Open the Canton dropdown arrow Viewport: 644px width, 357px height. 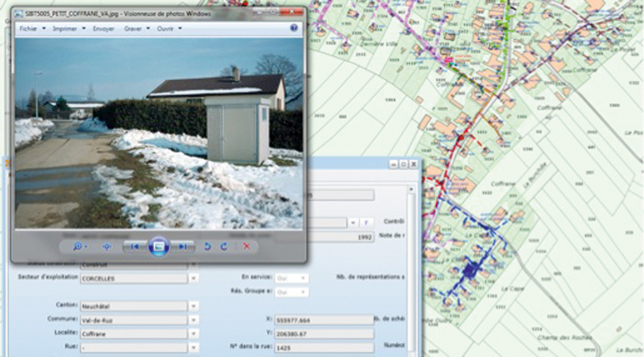coord(194,306)
